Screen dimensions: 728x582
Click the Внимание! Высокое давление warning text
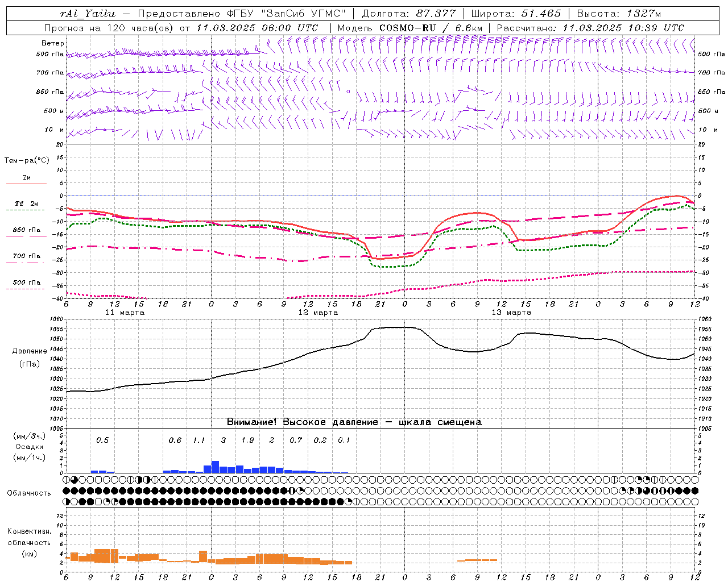(354, 422)
